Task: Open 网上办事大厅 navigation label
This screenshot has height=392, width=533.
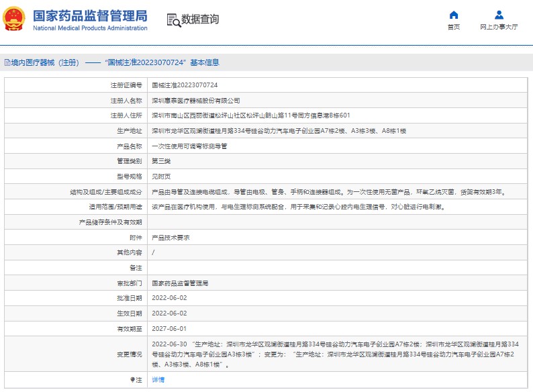Action: (499, 28)
